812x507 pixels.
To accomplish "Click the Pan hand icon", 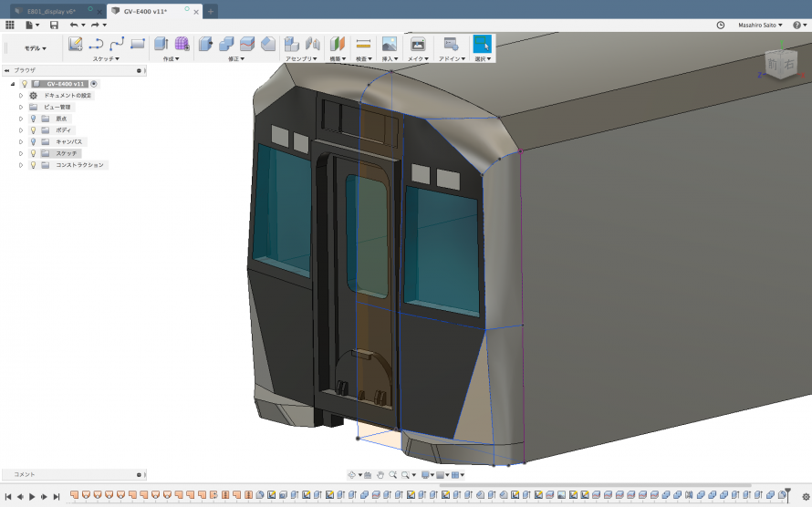I will (x=380, y=475).
